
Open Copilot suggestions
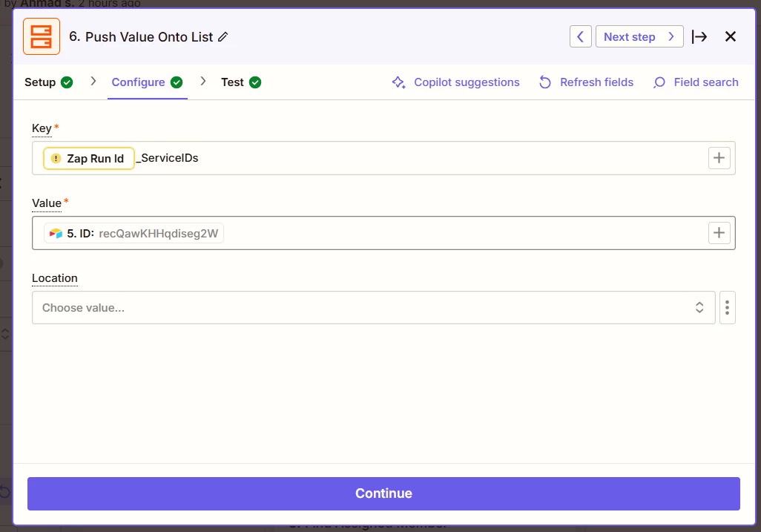455,82
